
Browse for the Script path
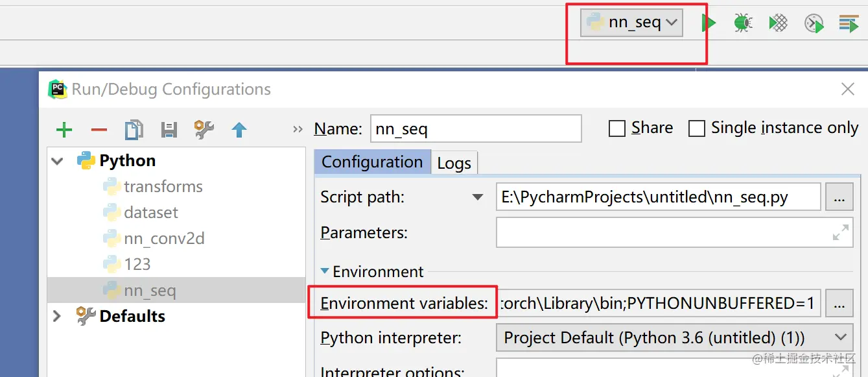(839, 197)
